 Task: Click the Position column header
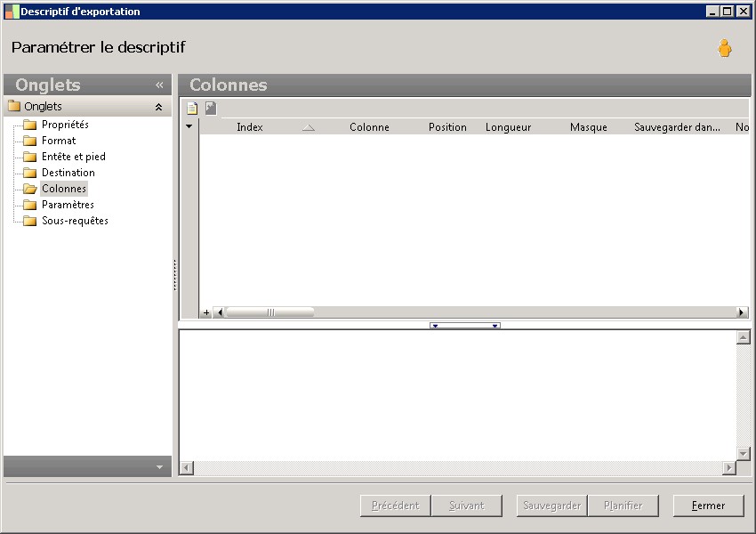[x=447, y=127]
